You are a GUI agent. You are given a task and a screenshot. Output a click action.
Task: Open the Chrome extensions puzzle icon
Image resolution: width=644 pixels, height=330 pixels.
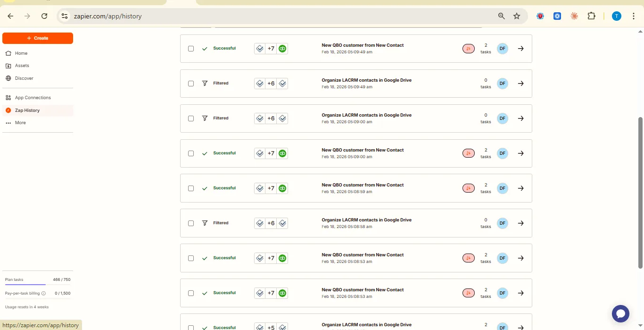[x=591, y=16]
